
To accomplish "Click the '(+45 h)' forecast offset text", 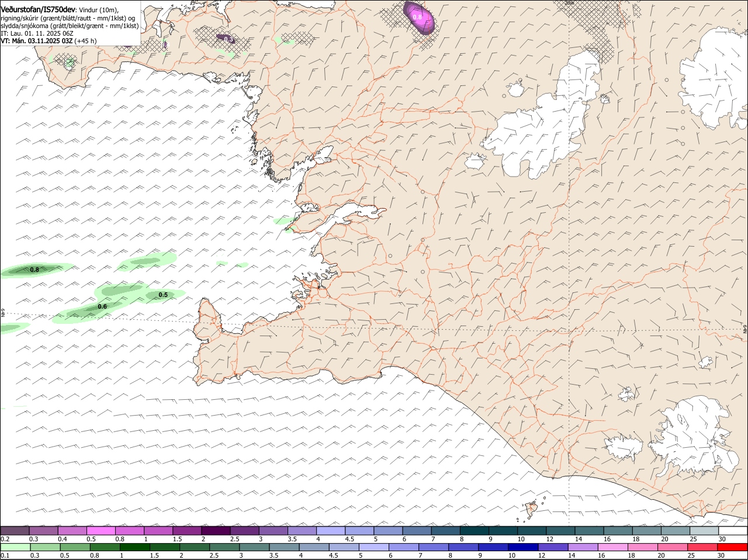I will (86, 41).
